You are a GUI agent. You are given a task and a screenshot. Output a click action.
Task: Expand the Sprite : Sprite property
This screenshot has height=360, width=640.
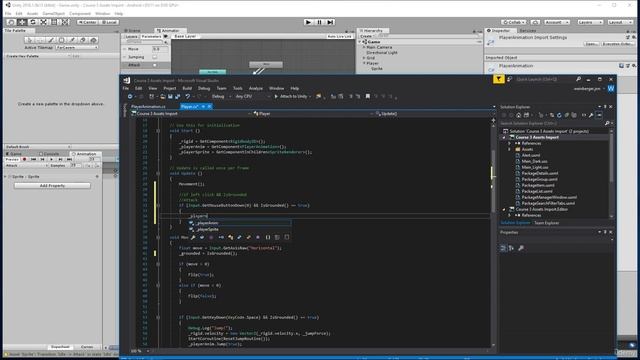6,177
